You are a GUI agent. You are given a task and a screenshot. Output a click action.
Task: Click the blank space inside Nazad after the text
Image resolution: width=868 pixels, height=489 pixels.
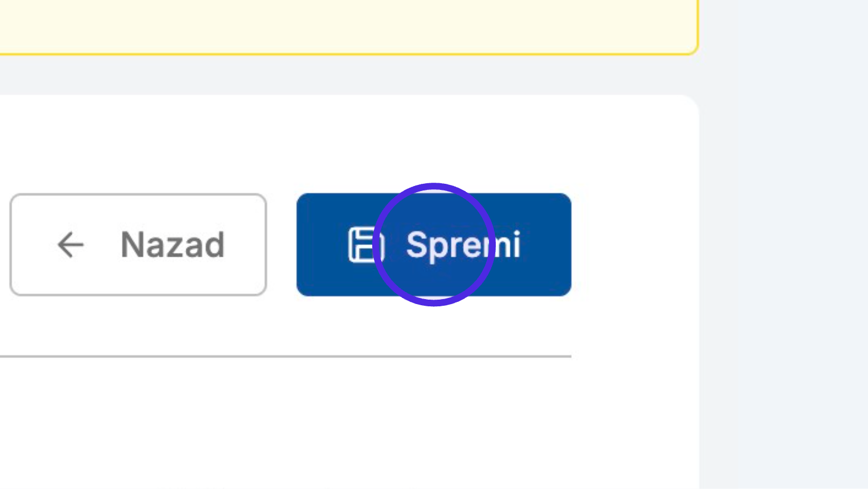click(x=245, y=245)
